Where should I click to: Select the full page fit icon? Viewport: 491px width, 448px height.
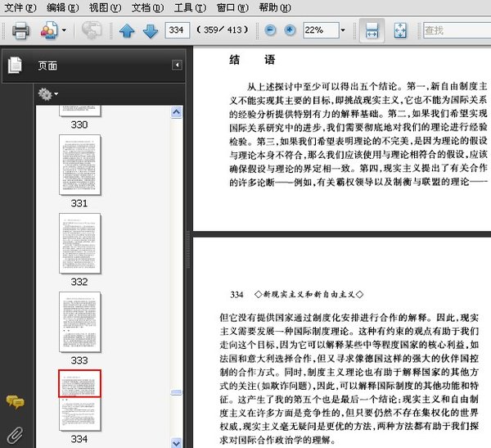(400, 30)
